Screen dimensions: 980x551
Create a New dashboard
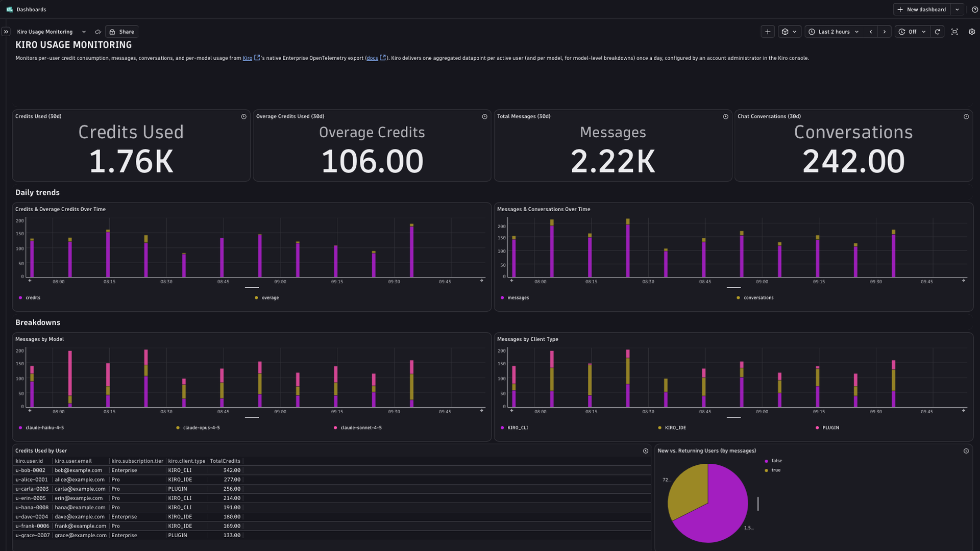pos(922,10)
